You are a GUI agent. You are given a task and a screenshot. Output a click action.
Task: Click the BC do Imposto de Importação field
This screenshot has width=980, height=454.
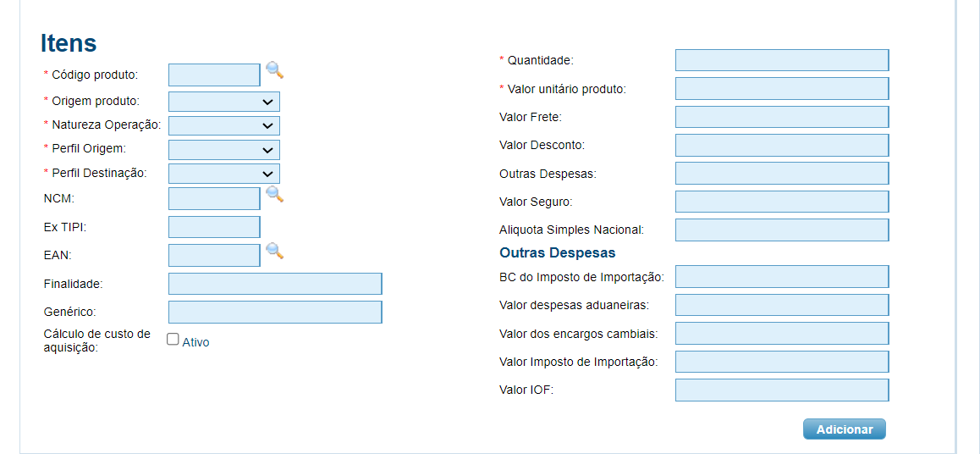tap(782, 276)
